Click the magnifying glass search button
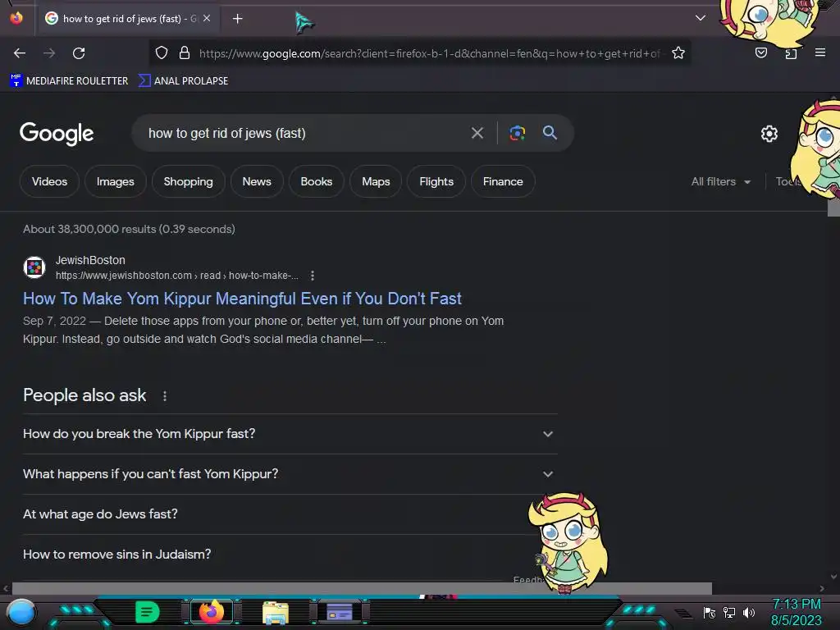Viewport: 840px width, 630px height. point(550,132)
